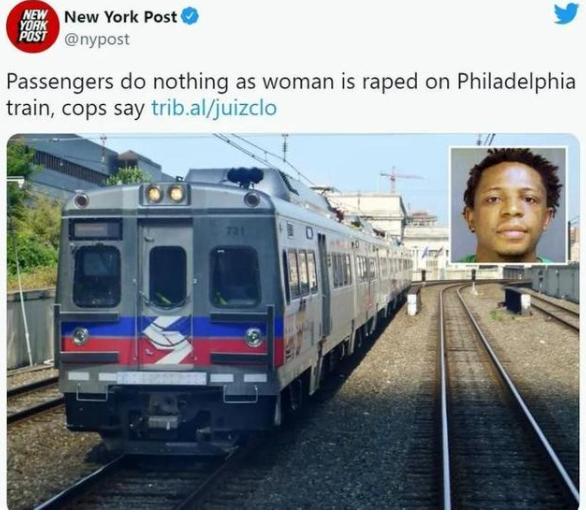
Task: Click the blue verified badge
Action: point(190,17)
